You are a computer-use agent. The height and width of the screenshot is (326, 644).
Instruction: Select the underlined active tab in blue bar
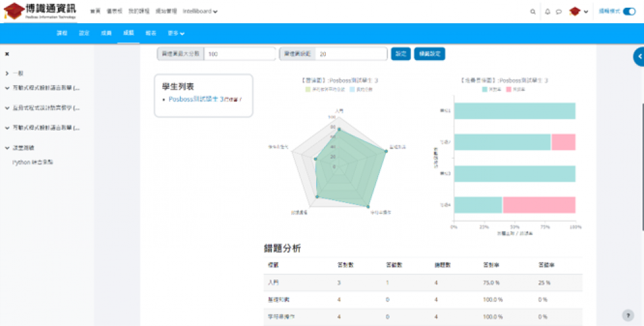(128, 33)
